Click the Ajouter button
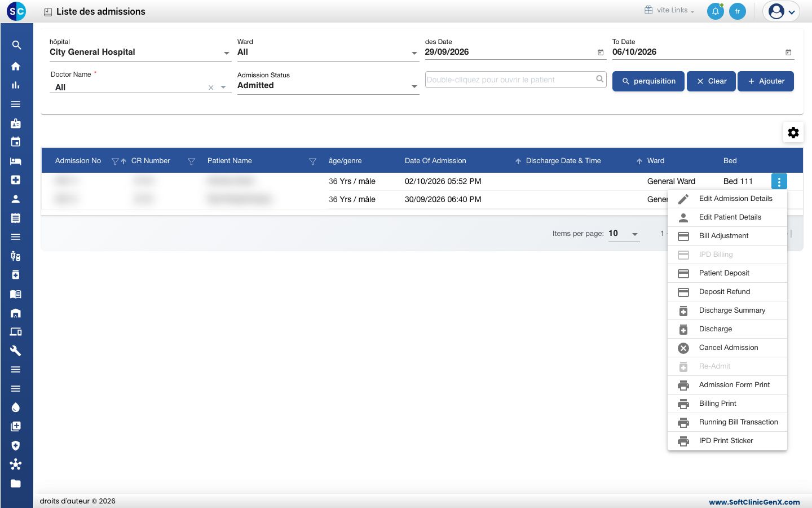The height and width of the screenshot is (508, 812). pyautogui.click(x=766, y=81)
